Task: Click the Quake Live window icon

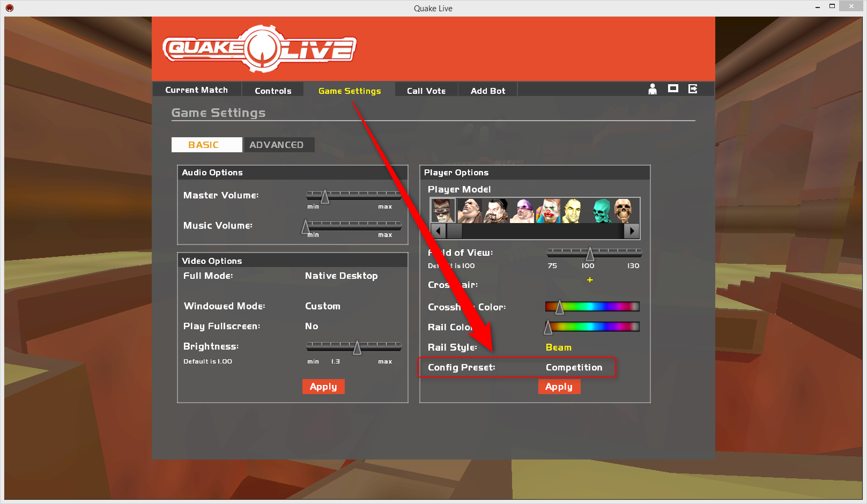Action: click(9, 8)
